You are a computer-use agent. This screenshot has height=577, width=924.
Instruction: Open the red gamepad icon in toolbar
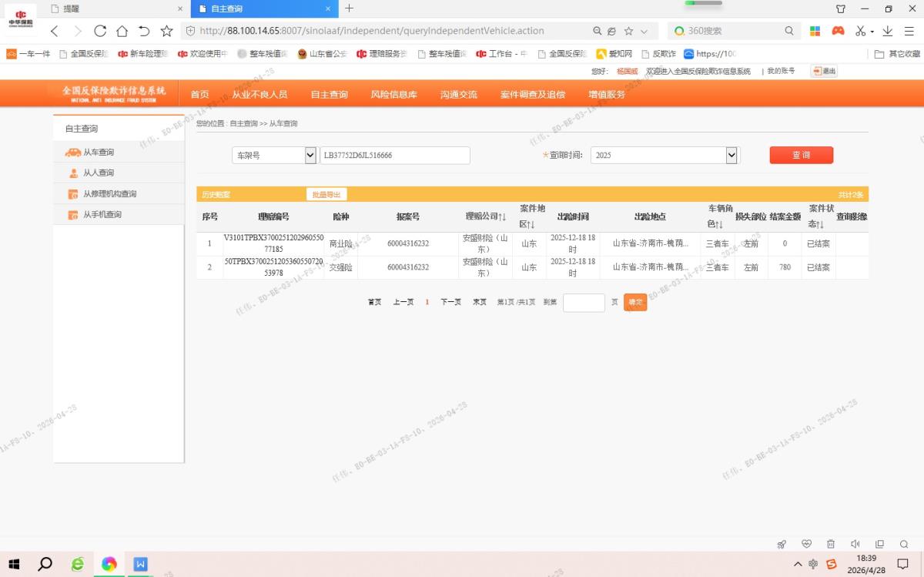point(839,31)
